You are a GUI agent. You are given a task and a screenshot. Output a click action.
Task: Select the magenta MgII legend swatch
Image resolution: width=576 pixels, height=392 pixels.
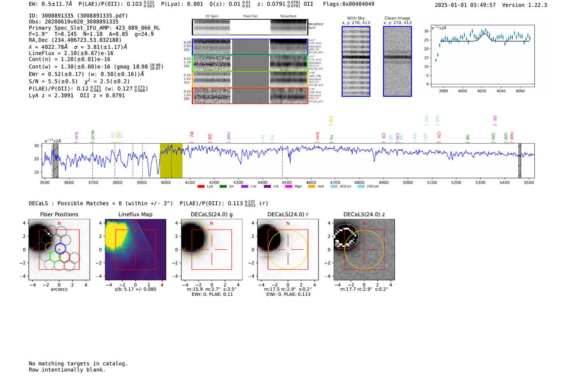click(x=288, y=186)
